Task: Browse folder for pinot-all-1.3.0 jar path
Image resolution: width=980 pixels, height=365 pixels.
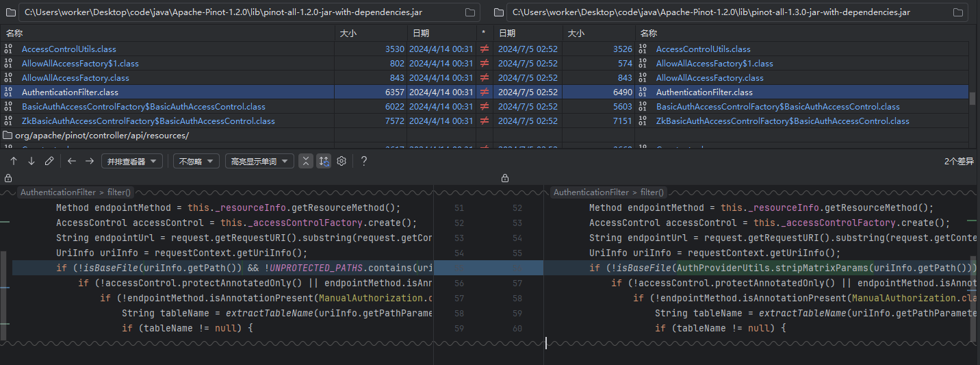Action: tap(958, 12)
